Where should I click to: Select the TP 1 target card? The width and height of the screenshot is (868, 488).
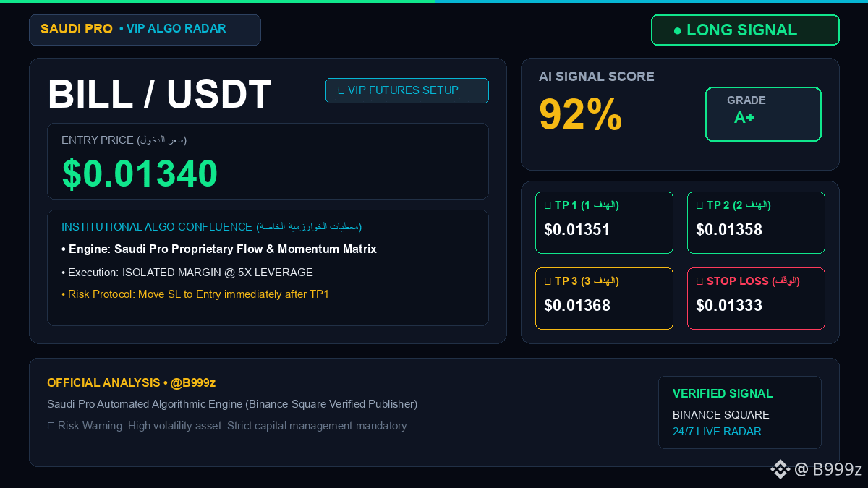click(x=604, y=223)
